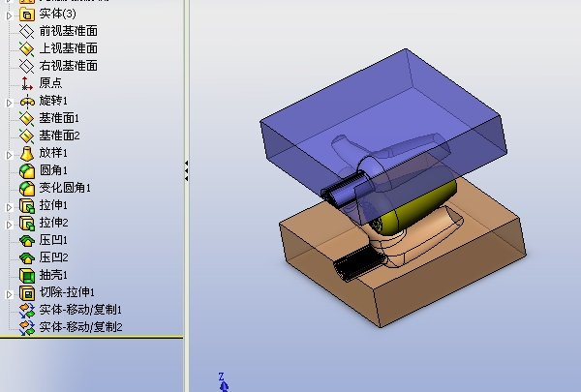581x392 pixels.
Task: Select the 上视基准面 plane icon
Action: [x=27, y=48]
